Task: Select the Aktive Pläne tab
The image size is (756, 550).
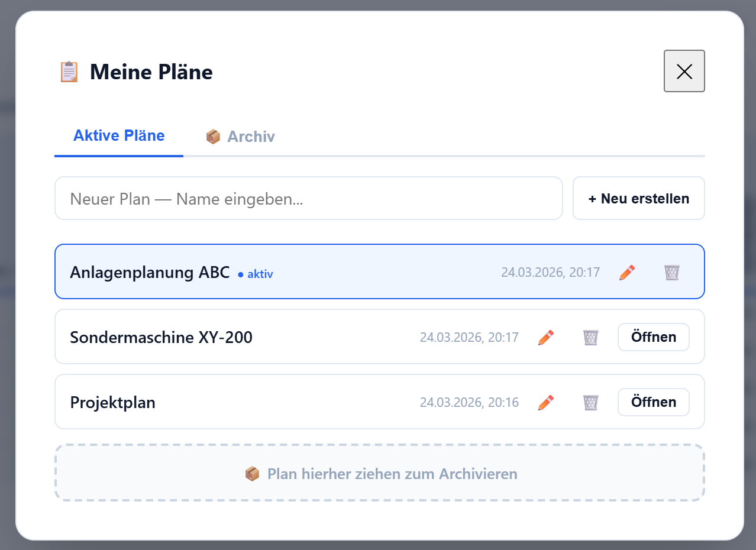Action: click(118, 135)
